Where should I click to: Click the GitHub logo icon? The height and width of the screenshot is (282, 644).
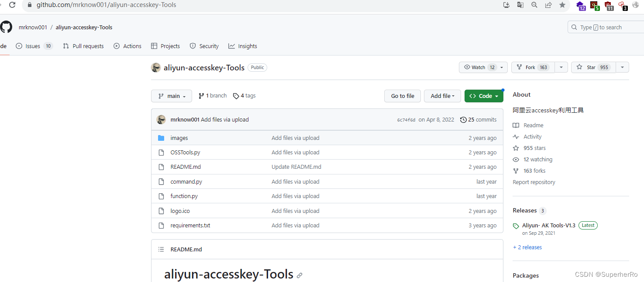(x=6, y=27)
